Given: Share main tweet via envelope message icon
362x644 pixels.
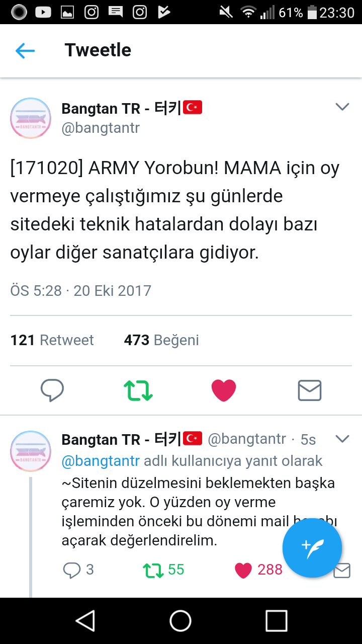Looking at the screenshot, I should click(x=310, y=390).
